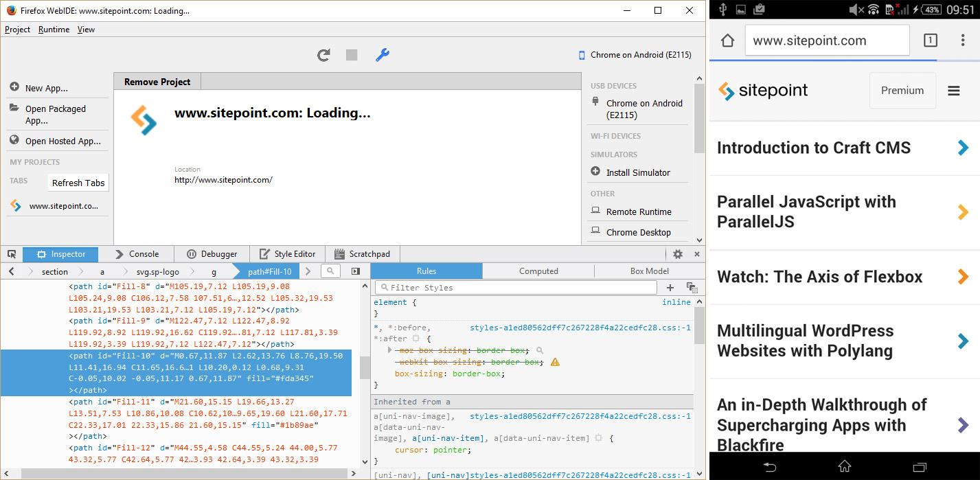Viewport: 980px width, 480px height.
Task: Click the section breadcrumb
Action: 55,272
